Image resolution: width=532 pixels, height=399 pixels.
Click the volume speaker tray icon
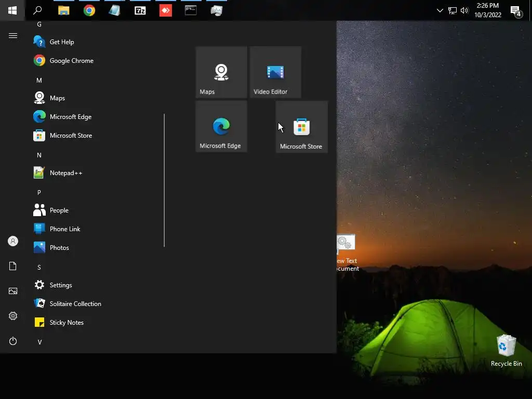click(x=464, y=10)
